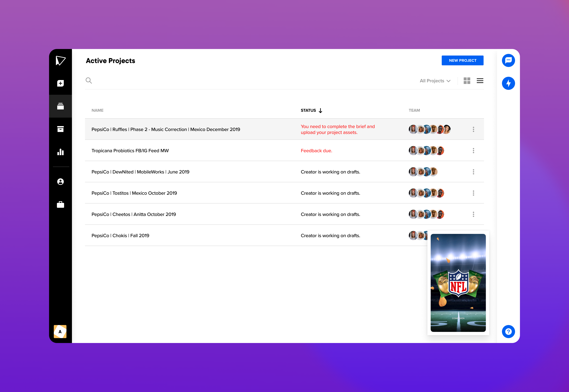This screenshot has width=569, height=392.
Task: Open the Ruffles NFL preview thumbnail
Action: click(458, 283)
